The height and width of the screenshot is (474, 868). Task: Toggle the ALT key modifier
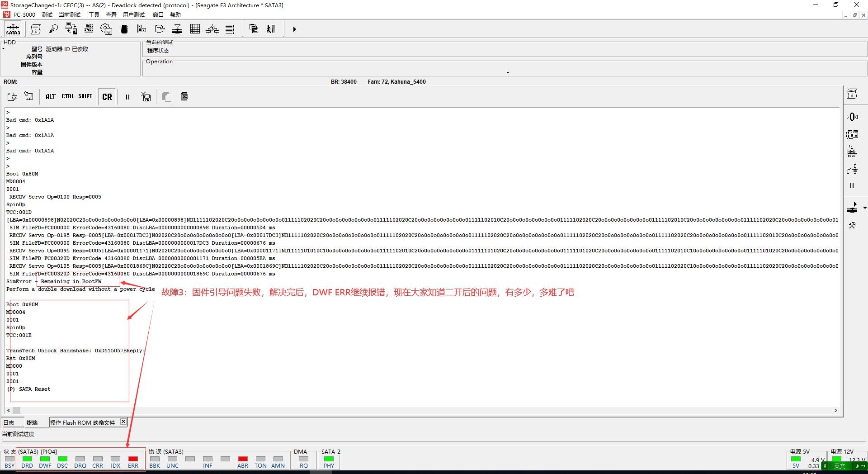click(x=51, y=96)
